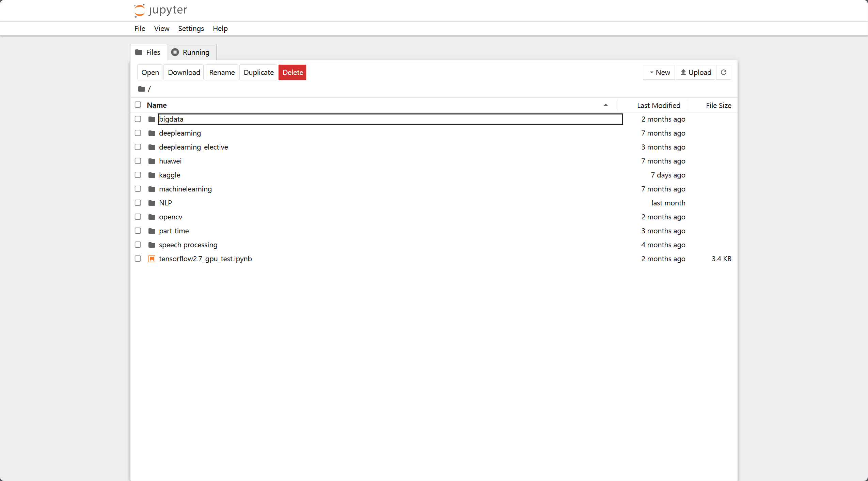The width and height of the screenshot is (868, 481).
Task: Click the speech processing folder icon
Action: [152, 245]
